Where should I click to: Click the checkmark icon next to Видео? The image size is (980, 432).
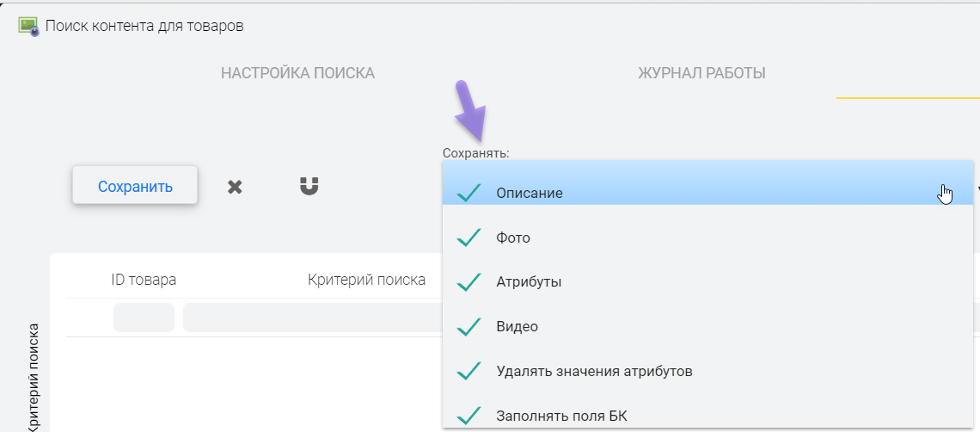click(469, 327)
